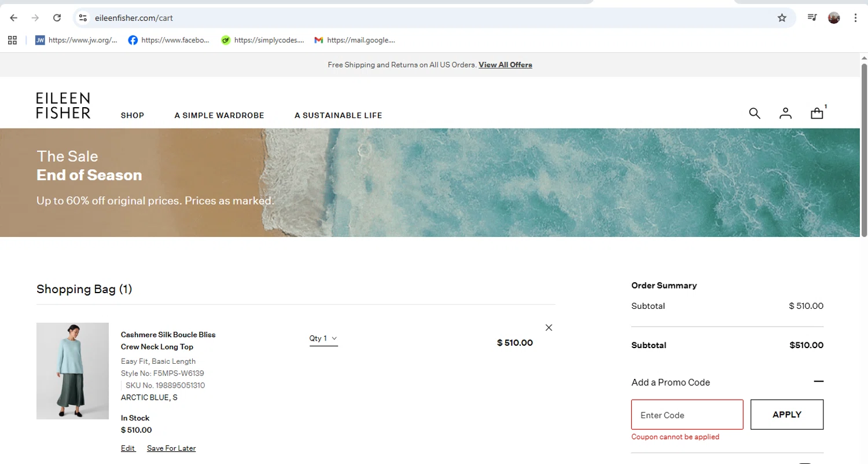Open the Chrome three-dot menu
Viewport: 868px width, 464px height.
click(x=855, y=18)
